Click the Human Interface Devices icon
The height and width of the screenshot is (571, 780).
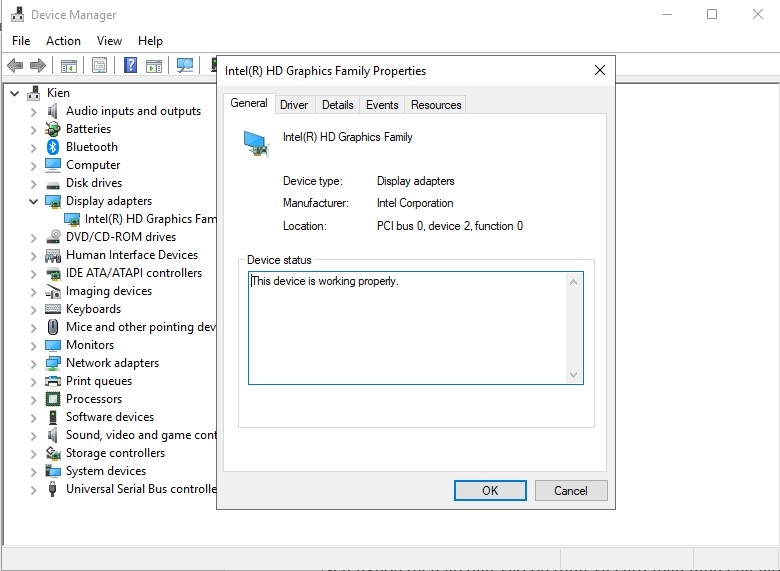(x=53, y=255)
